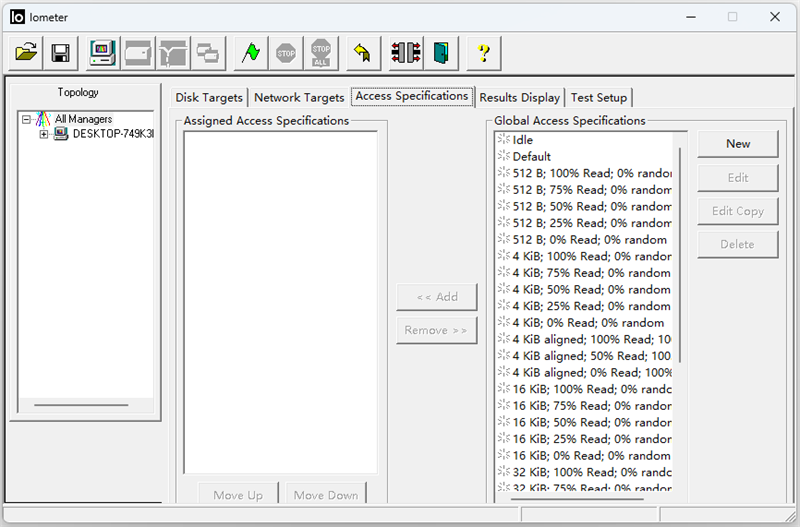
Task: Click the Stop All tests icon
Action: point(321,53)
